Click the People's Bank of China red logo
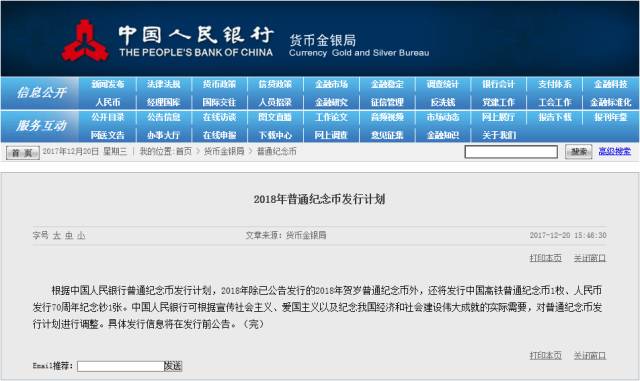Viewport: 640px width, 381px height. [x=85, y=40]
